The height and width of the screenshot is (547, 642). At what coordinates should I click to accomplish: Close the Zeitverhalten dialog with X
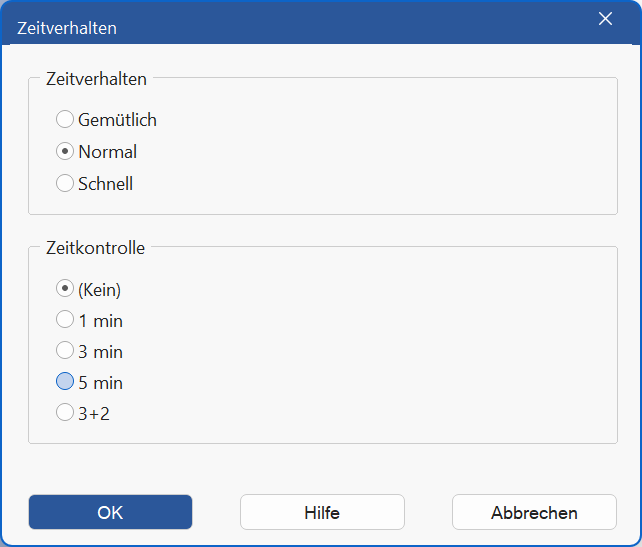tap(605, 19)
